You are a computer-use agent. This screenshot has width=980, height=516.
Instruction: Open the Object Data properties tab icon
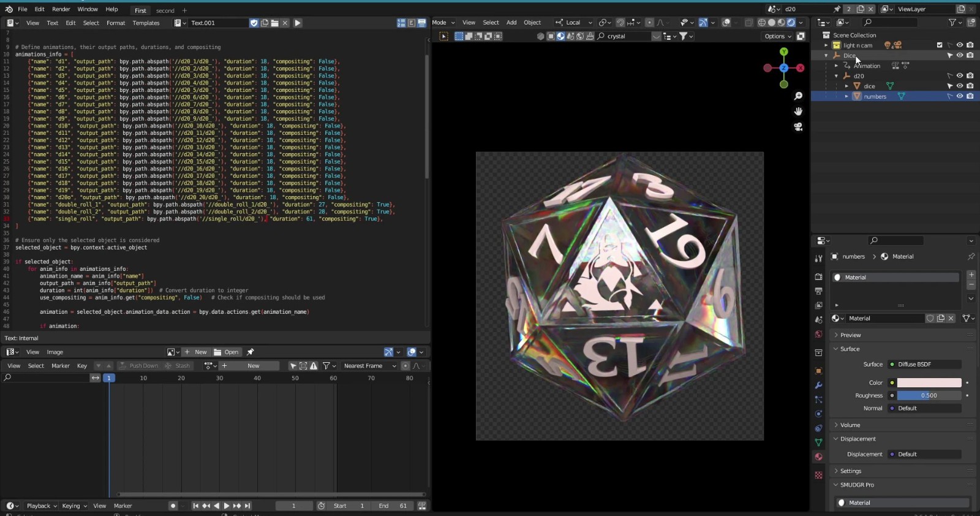819,442
